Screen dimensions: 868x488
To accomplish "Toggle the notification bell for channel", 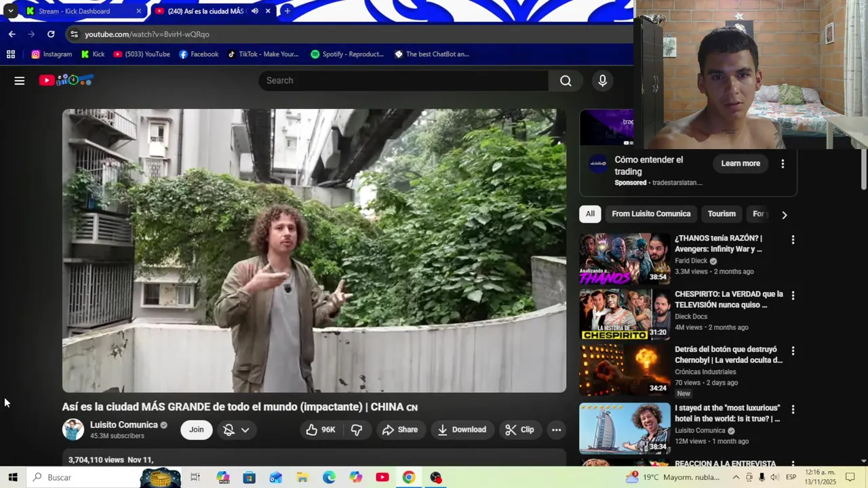I will point(229,430).
